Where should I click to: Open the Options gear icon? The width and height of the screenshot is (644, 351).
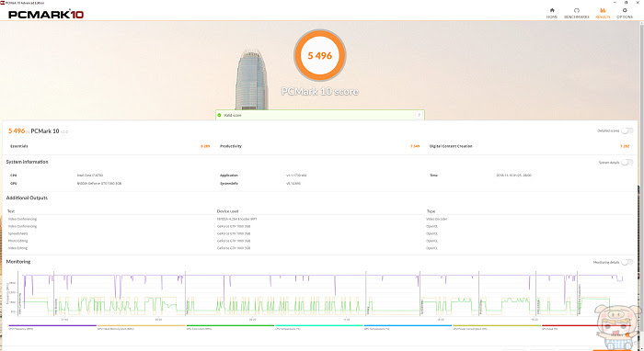pos(625,10)
